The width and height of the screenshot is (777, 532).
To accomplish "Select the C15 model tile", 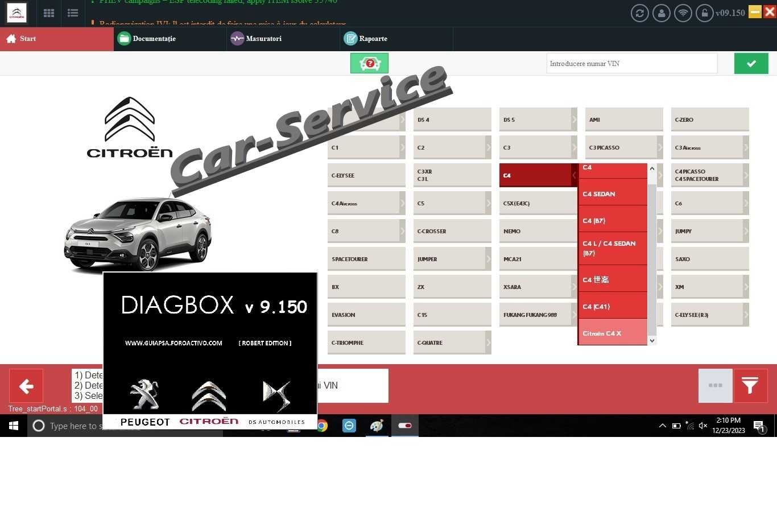I will pyautogui.click(x=452, y=315).
